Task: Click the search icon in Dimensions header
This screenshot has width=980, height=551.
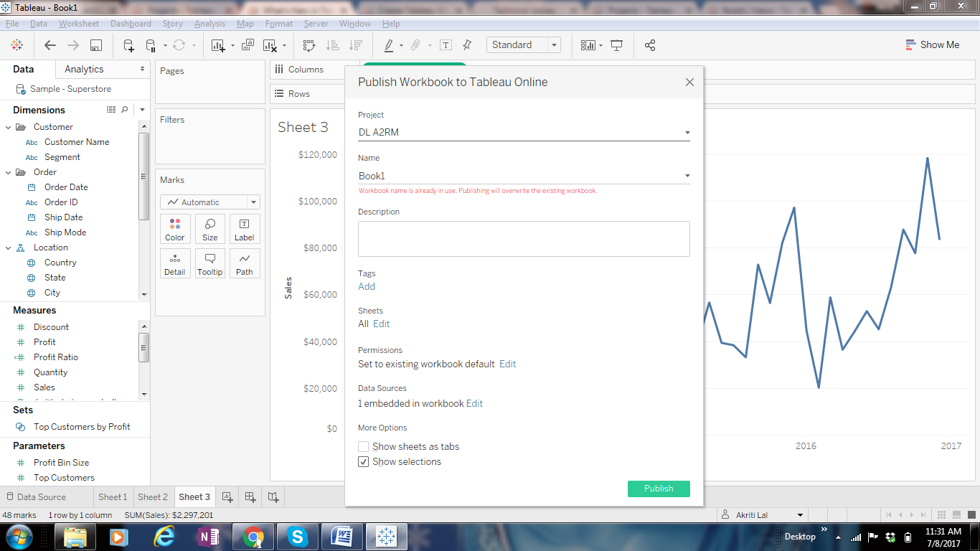Action: click(x=125, y=110)
